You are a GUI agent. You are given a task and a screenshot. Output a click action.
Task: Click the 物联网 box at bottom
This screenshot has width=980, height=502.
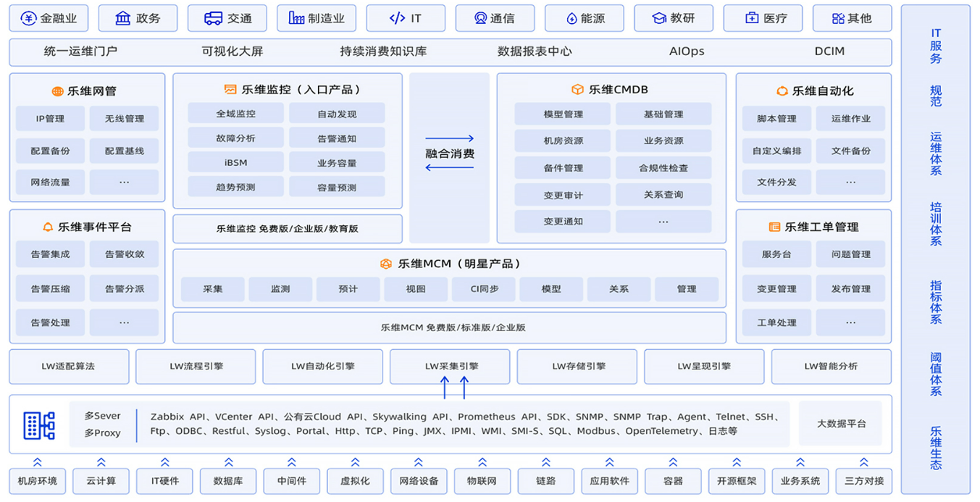(482, 481)
